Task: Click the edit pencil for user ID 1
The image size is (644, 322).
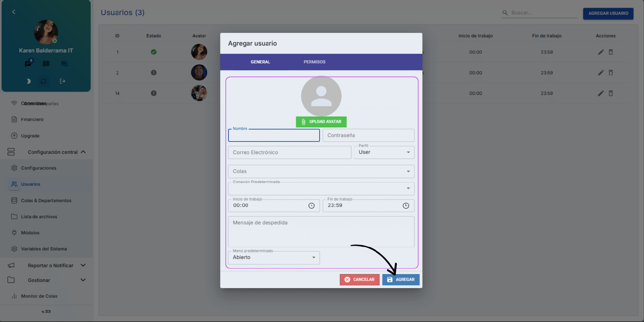Action: (x=601, y=52)
